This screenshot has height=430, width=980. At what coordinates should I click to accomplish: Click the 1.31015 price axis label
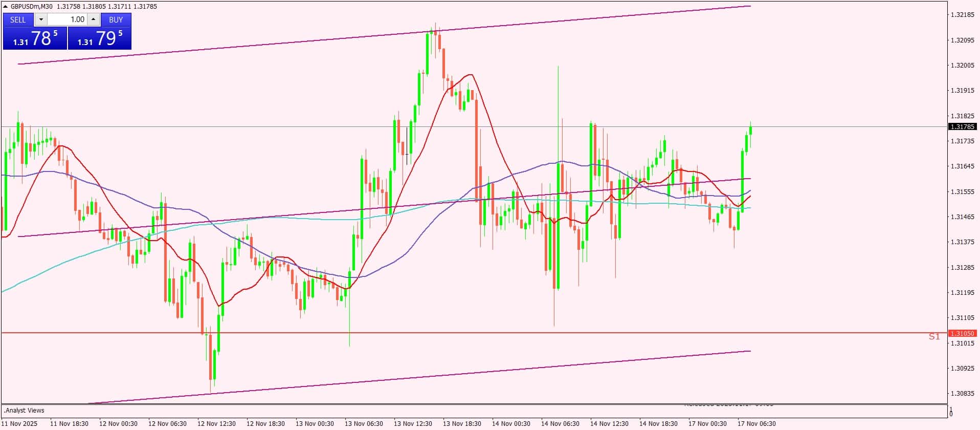(x=962, y=343)
